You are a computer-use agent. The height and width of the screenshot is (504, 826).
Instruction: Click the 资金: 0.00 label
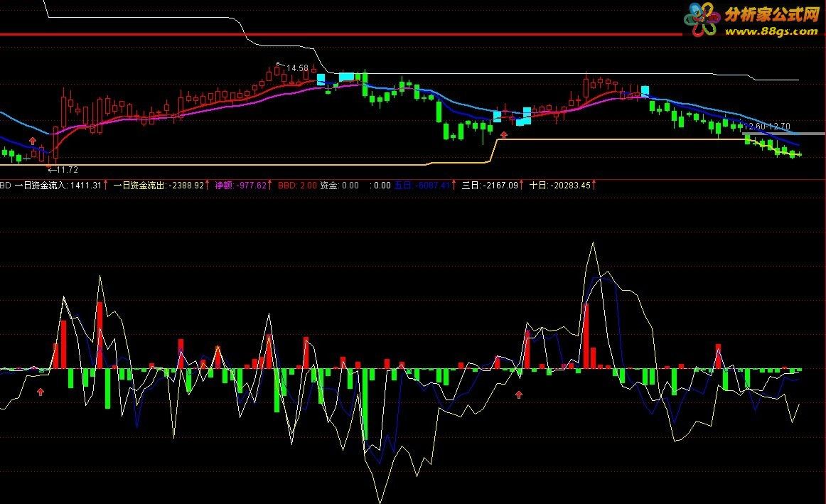(x=339, y=186)
